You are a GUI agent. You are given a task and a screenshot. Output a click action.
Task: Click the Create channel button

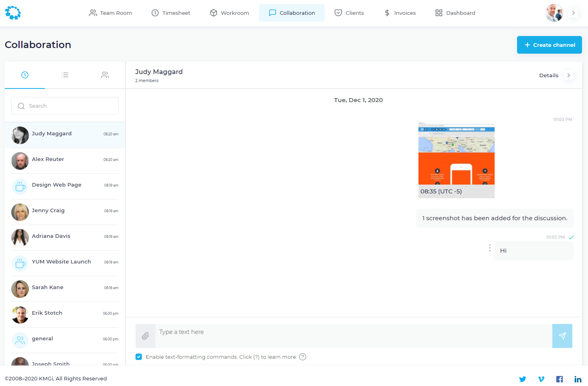coord(549,45)
